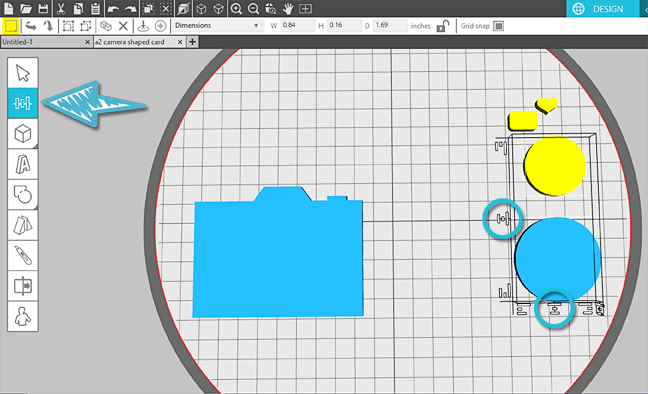Open the DESIGN mode button
The width and height of the screenshot is (648, 394).
[603, 9]
